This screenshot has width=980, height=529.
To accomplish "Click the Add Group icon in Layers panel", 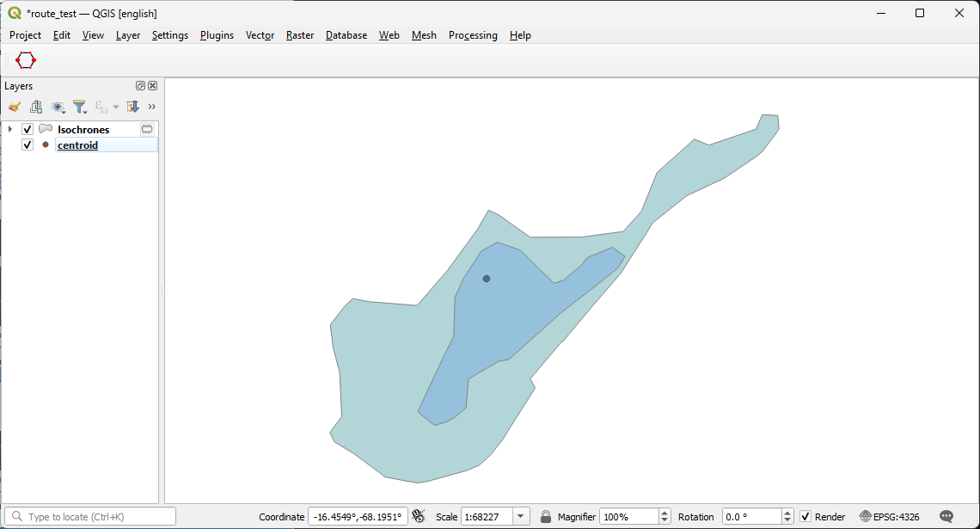I will [x=36, y=107].
